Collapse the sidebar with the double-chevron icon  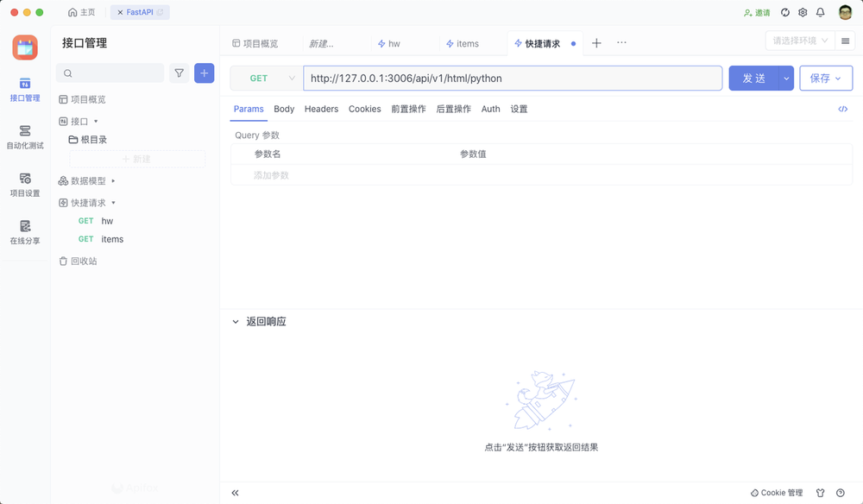(235, 492)
